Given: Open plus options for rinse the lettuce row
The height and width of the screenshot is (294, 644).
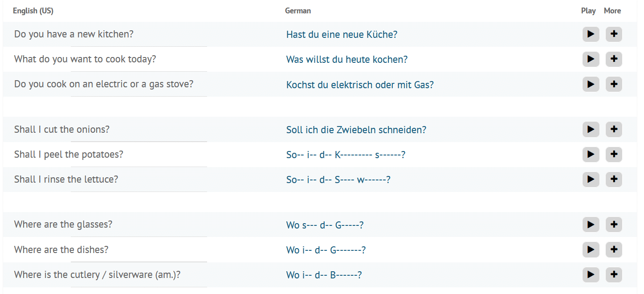Looking at the screenshot, I should coord(614,180).
